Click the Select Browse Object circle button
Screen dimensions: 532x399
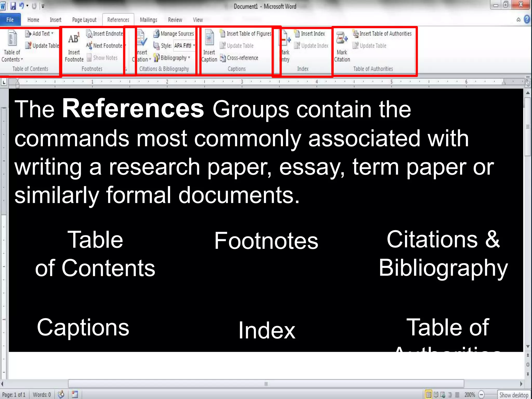(528, 365)
